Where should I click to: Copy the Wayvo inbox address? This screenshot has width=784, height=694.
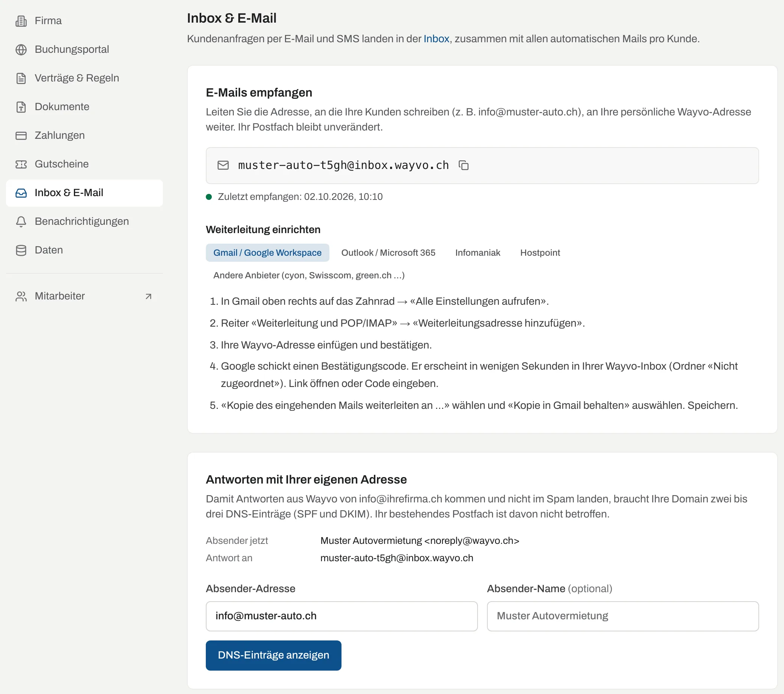click(464, 166)
